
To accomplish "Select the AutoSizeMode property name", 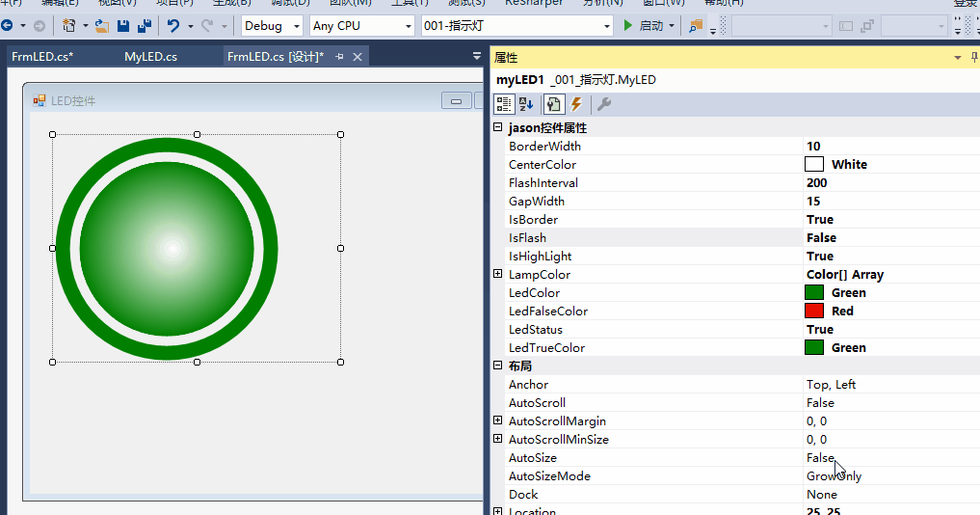I will (x=549, y=475).
